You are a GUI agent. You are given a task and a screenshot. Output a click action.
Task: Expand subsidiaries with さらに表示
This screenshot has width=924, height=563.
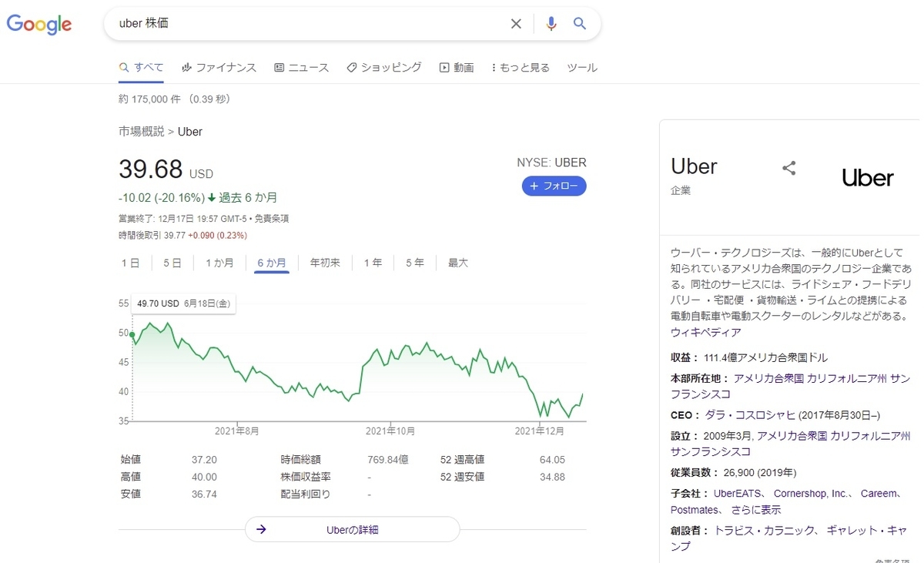755,510
